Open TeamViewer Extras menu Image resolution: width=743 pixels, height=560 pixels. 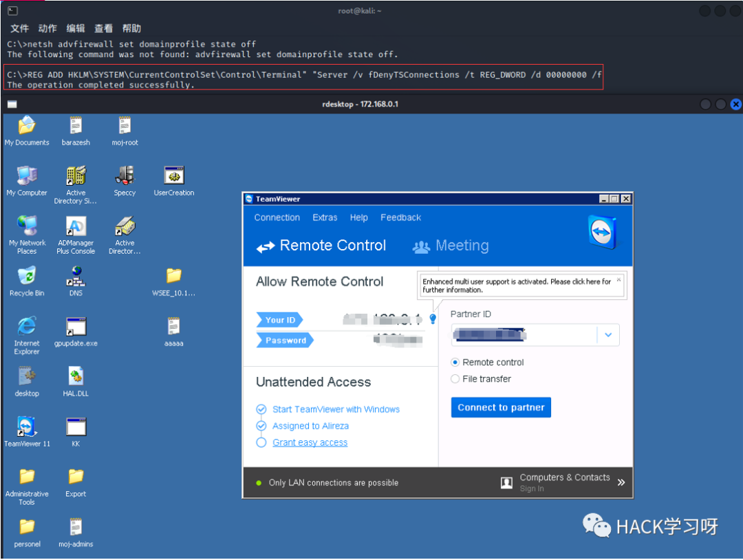(325, 217)
